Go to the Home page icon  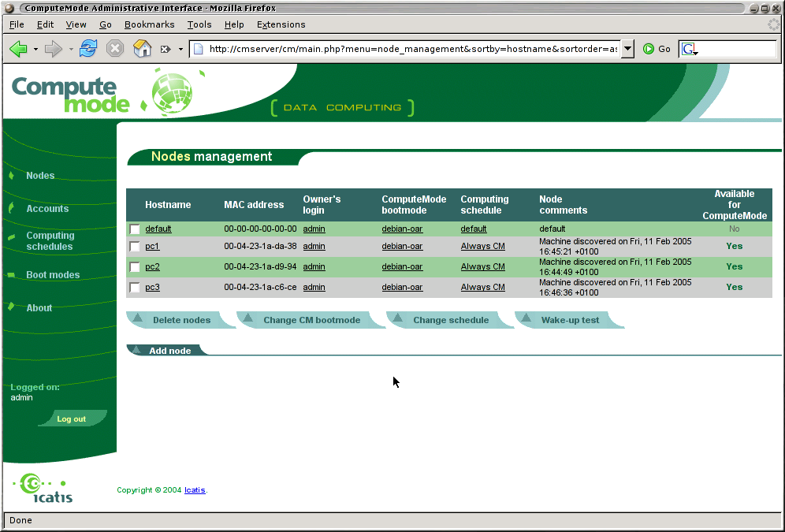tap(142, 49)
